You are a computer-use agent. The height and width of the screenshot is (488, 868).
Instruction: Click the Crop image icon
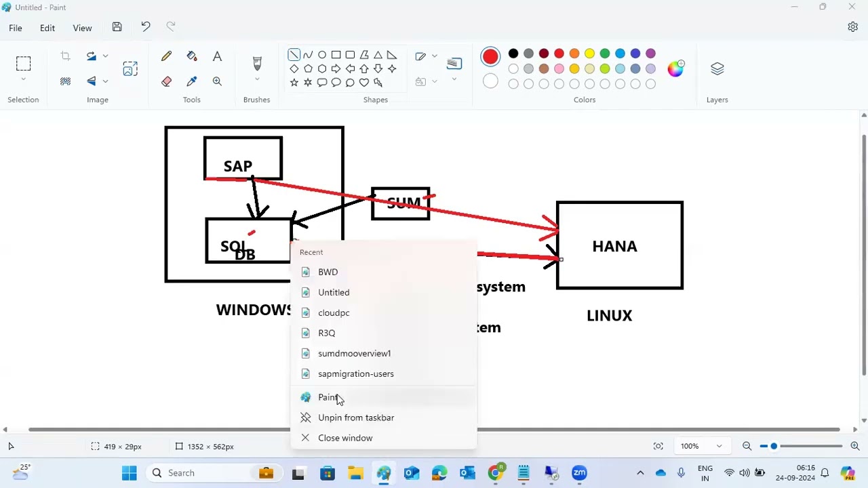(x=65, y=56)
